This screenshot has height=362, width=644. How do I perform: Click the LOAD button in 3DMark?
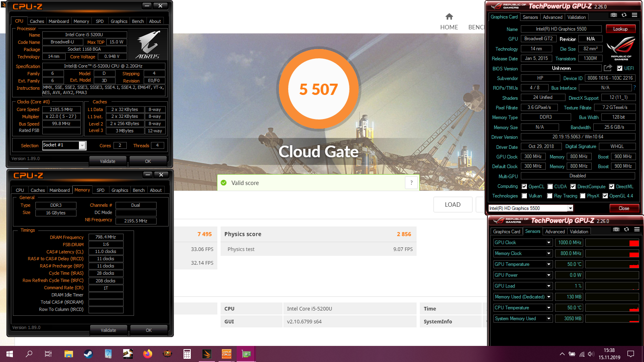point(452,205)
